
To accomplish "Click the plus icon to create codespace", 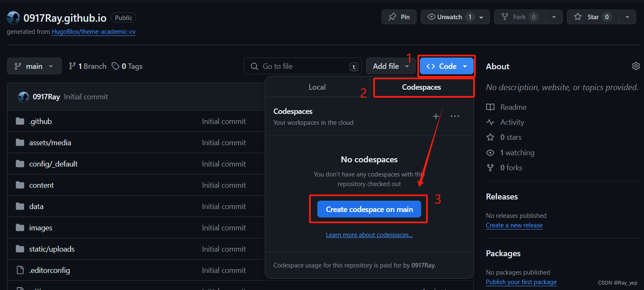I will point(436,116).
